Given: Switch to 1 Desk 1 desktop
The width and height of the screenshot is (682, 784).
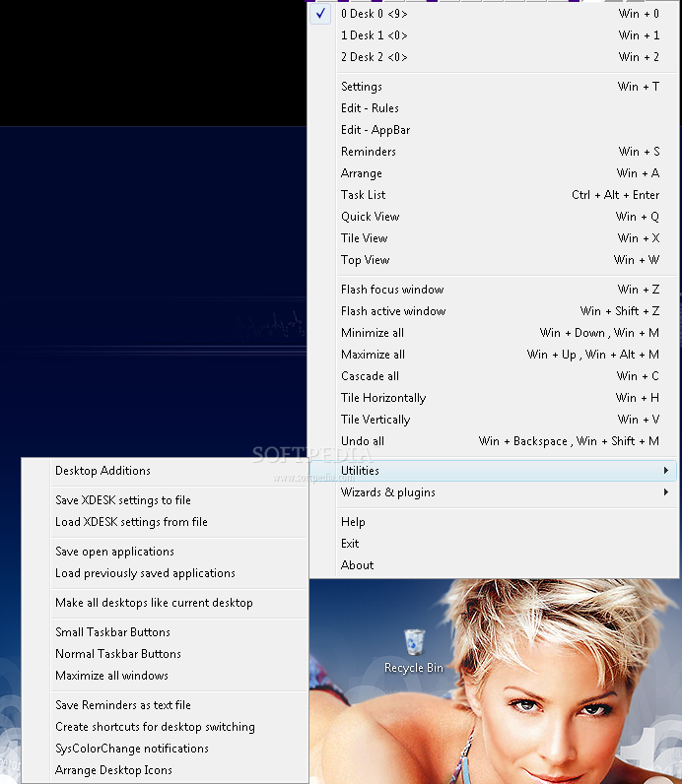Looking at the screenshot, I should tap(493, 35).
